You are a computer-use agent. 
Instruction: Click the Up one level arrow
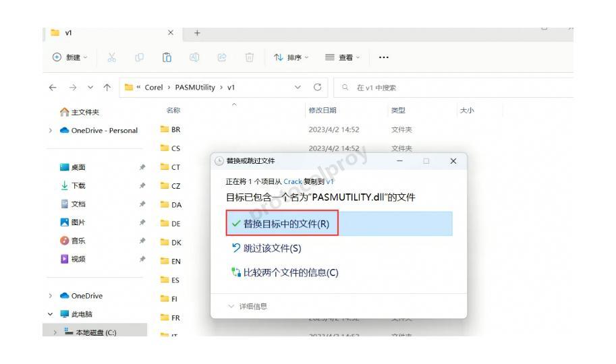coord(107,88)
